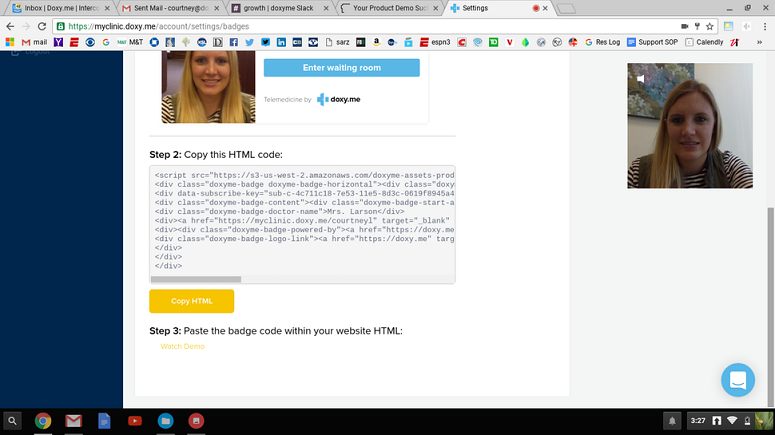
Task: Open YouTube from the shelf
Action: point(135,421)
